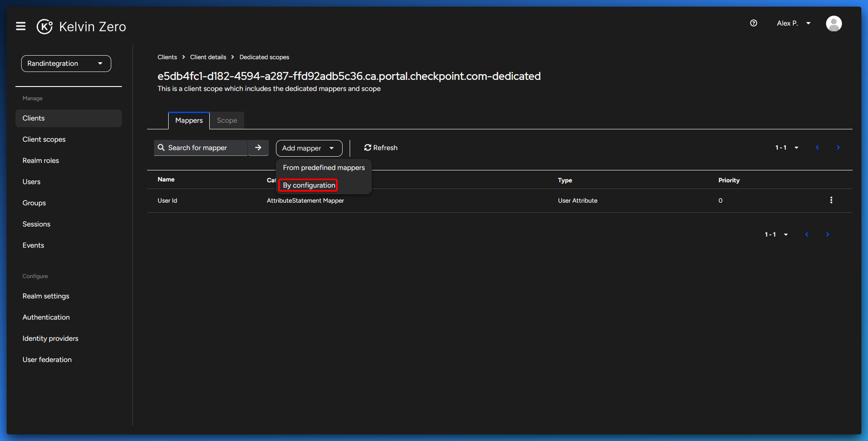Viewport: 868px width, 441px height.
Task: Open kebab menu for User Id row
Action: [x=831, y=200]
